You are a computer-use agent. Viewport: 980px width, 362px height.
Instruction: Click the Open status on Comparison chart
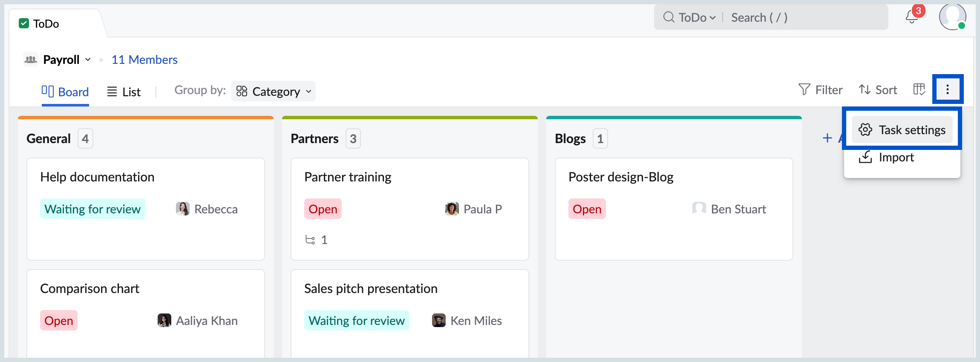pos(59,321)
